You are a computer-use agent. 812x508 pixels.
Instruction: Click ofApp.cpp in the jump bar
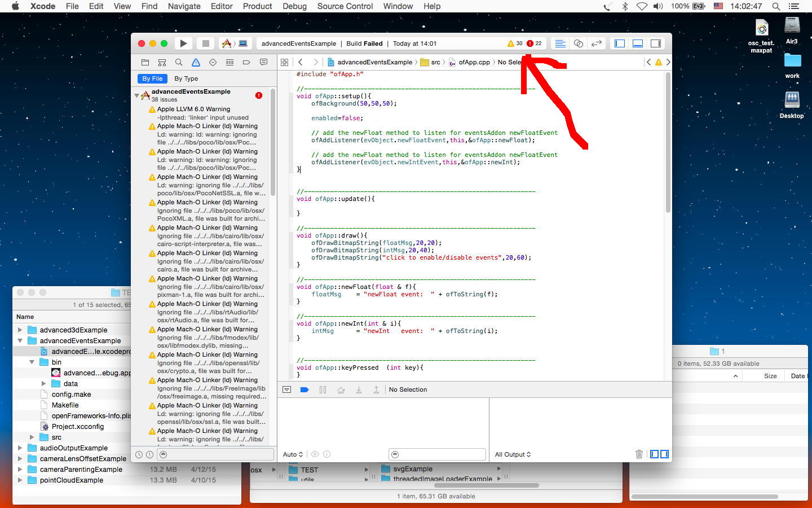pos(474,62)
